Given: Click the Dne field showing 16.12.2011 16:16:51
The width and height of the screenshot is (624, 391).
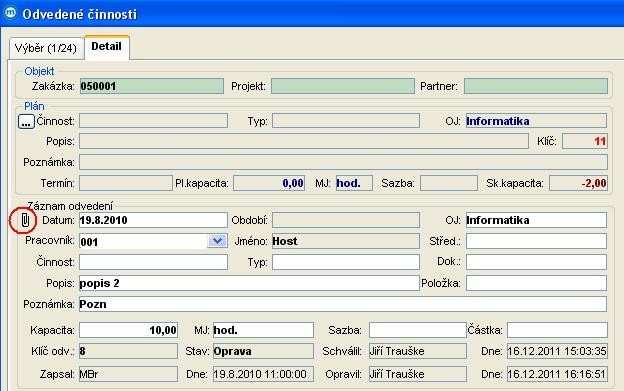Looking at the screenshot, I should (557, 374).
